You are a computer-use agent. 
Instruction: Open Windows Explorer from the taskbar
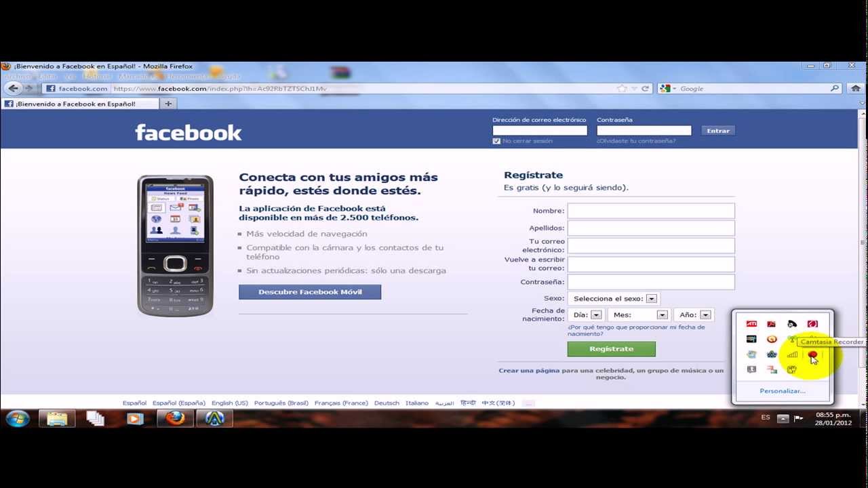tap(57, 418)
